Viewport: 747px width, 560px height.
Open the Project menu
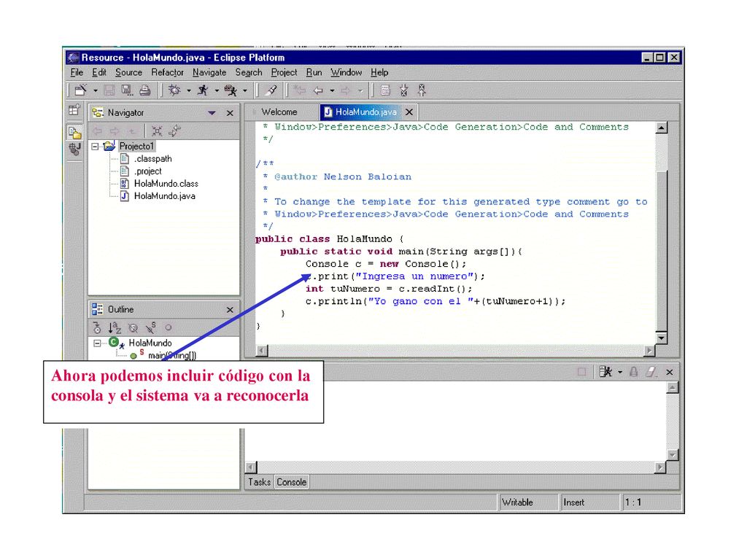coord(284,72)
